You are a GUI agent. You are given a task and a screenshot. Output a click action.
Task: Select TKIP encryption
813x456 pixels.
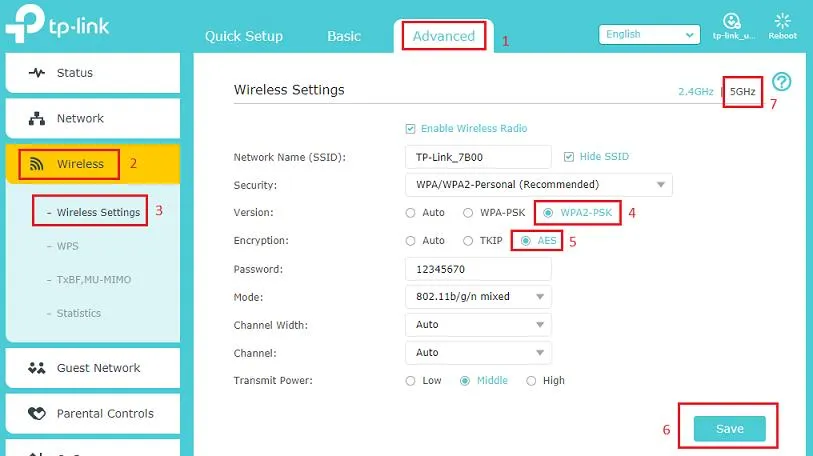coord(468,241)
